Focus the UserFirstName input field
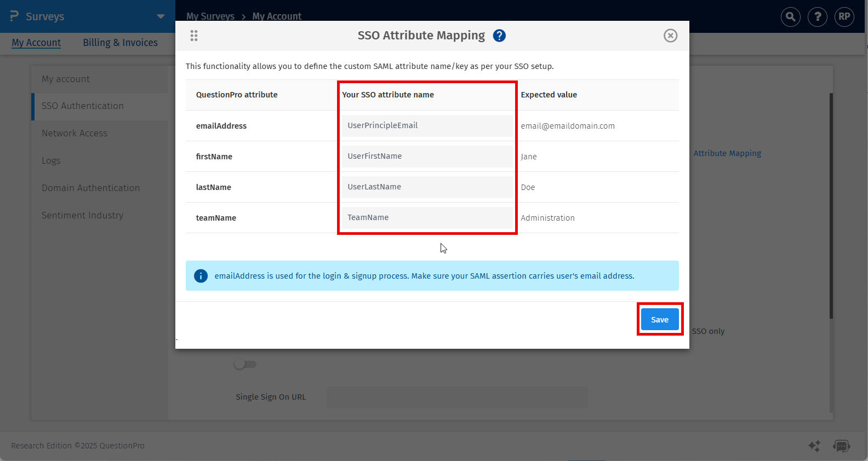Screen dimensions: 868x461 click(x=427, y=157)
